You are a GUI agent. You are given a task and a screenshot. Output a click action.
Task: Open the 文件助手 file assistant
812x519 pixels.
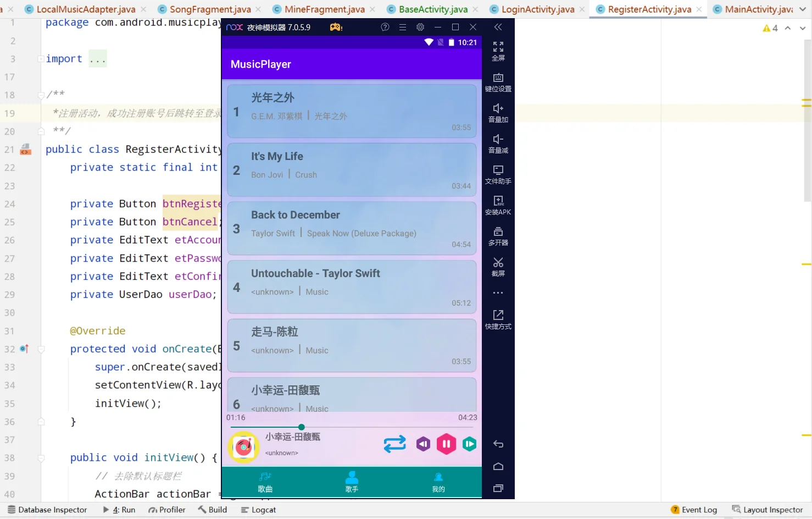point(498,174)
